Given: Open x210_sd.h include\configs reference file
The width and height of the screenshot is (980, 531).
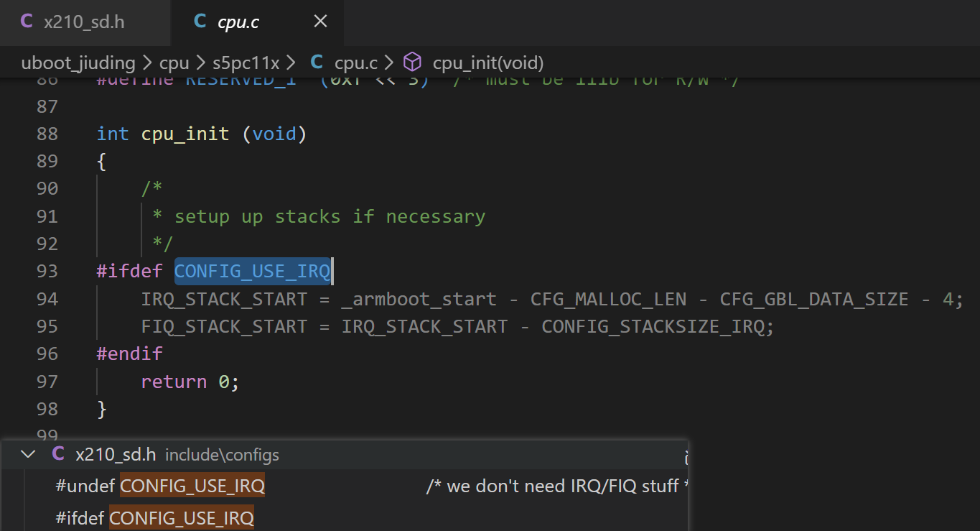Looking at the screenshot, I should (x=345, y=454).
